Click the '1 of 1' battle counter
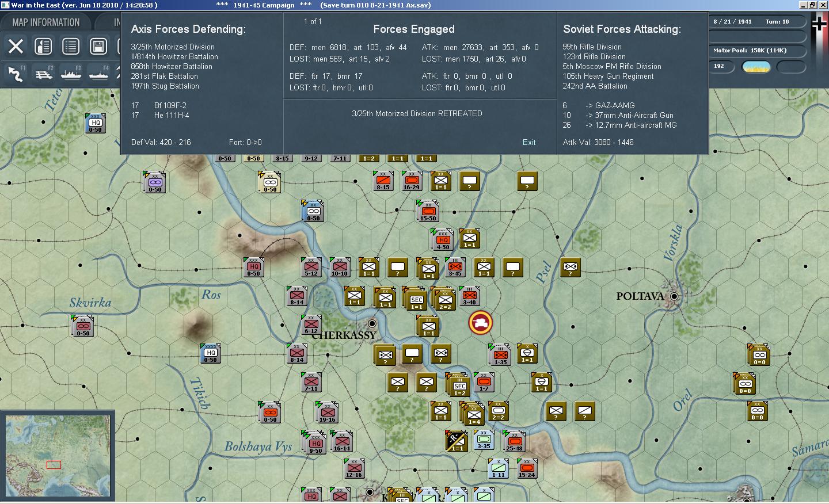Screen dimensions: 829x504 [313, 21]
